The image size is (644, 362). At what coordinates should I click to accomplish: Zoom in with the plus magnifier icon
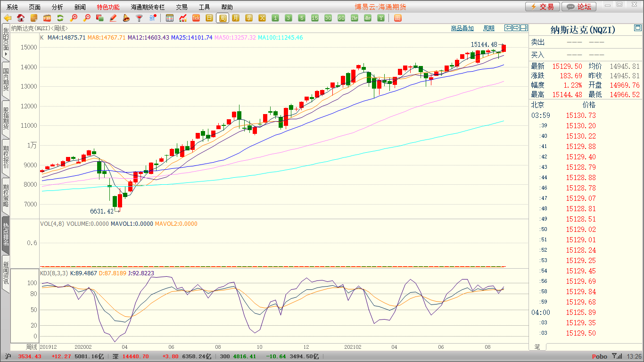[74, 18]
